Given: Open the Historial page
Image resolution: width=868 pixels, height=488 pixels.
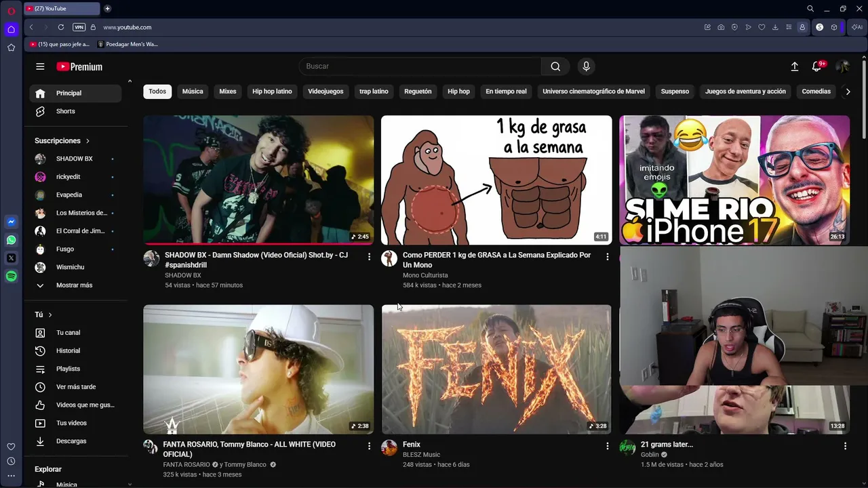Looking at the screenshot, I should [x=75, y=351].
